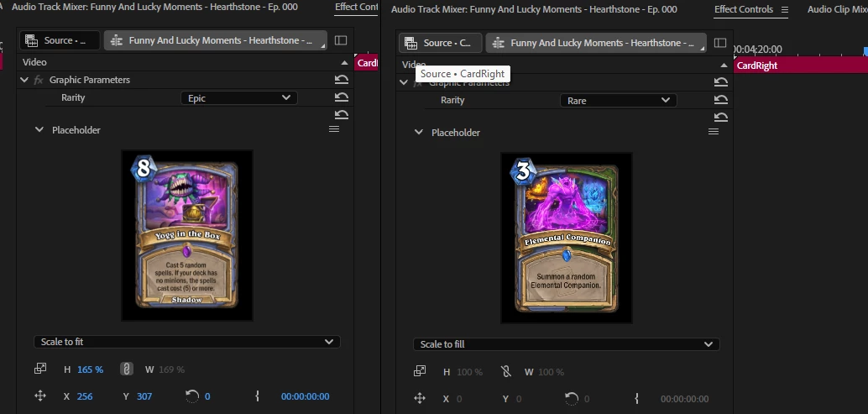868x414 pixels.
Task: Open the Placeholder options menu in the right panel
Action: (x=714, y=132)
